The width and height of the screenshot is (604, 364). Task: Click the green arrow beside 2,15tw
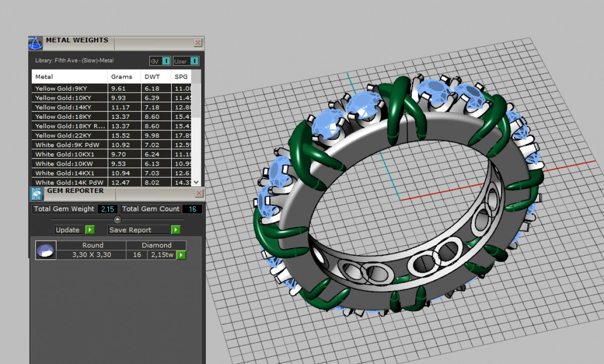(x=181, y=255)
